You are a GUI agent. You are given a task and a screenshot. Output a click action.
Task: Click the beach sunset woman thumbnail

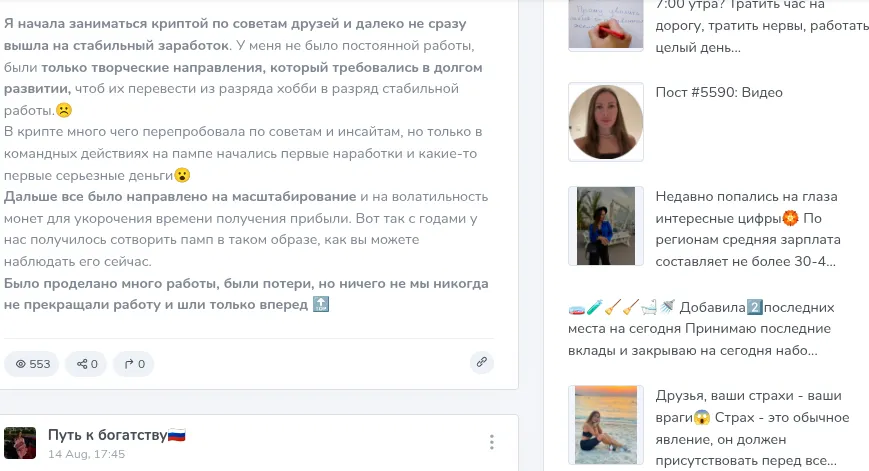[x=606, y=425]
